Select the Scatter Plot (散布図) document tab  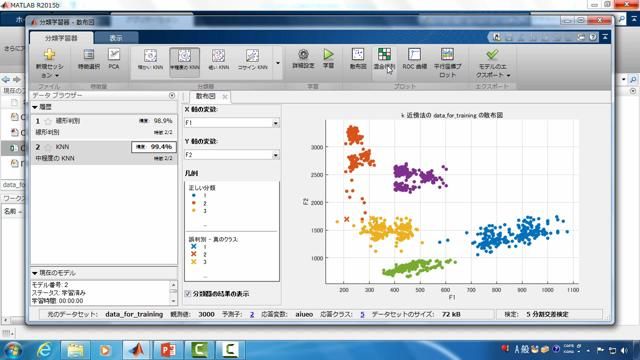[x=205, y=96]
